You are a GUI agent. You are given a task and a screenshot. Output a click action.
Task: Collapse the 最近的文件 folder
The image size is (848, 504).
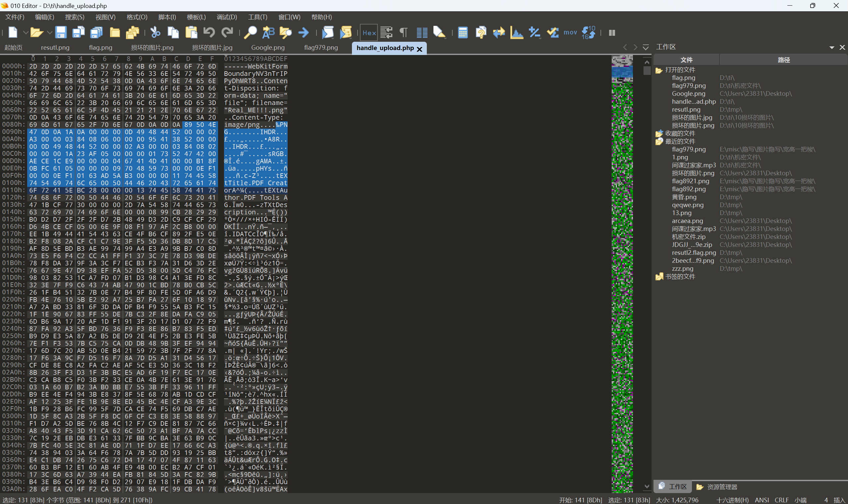coord(659,141)
